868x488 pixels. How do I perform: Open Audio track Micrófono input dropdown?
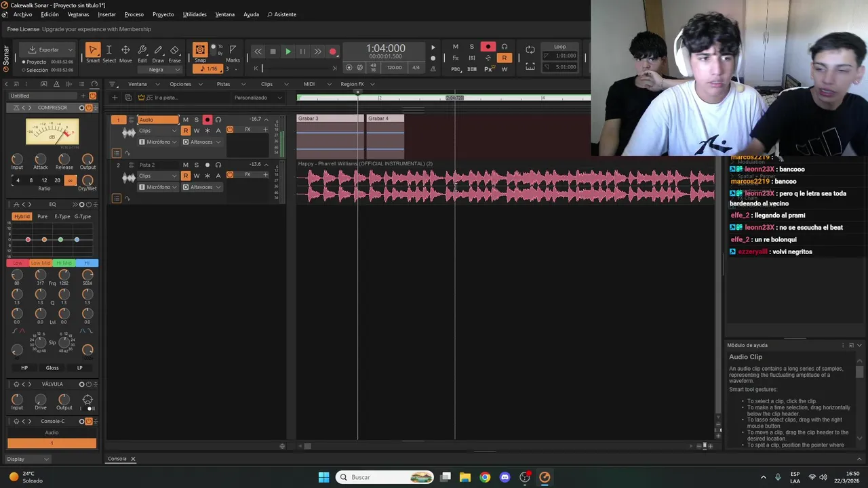[x=158, y=142]
